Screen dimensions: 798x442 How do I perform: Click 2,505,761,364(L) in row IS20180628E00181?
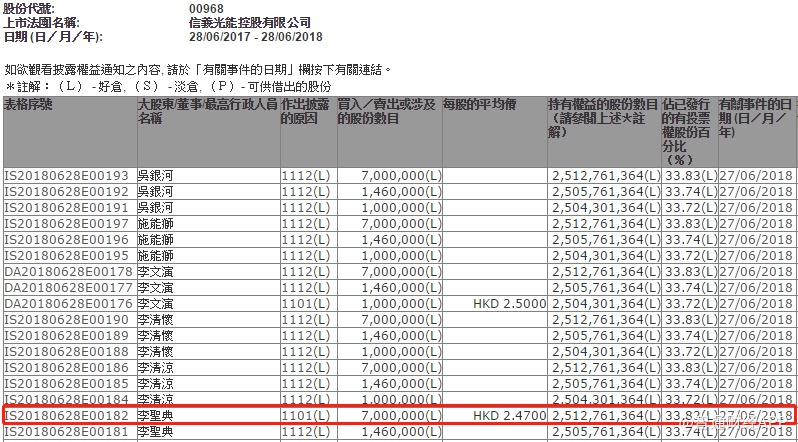tap(607, 432)
